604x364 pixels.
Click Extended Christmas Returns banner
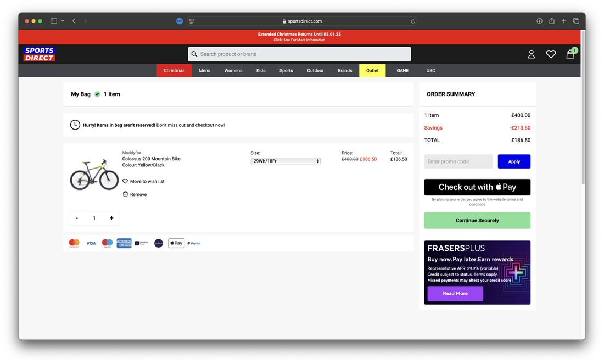pyautogui.click(x=299, y=37)
